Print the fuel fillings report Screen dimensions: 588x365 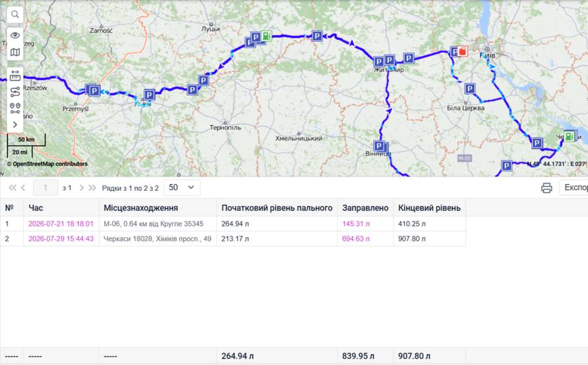point(547,188)
